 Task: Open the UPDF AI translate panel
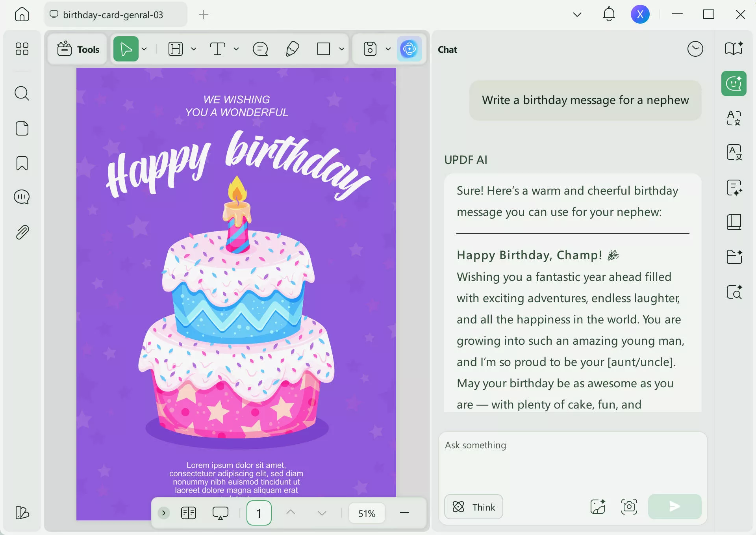tap(734, 119)
